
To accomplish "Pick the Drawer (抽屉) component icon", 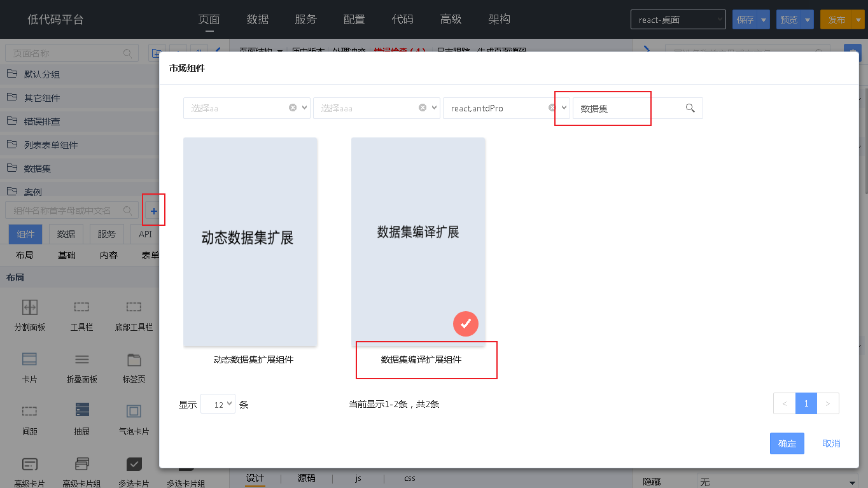I will tap(82, 410).
